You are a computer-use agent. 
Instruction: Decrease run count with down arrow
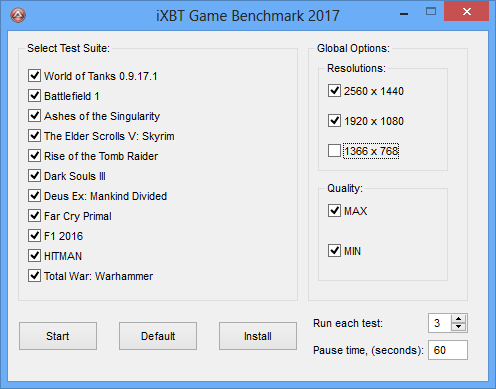tap(459, 327)
